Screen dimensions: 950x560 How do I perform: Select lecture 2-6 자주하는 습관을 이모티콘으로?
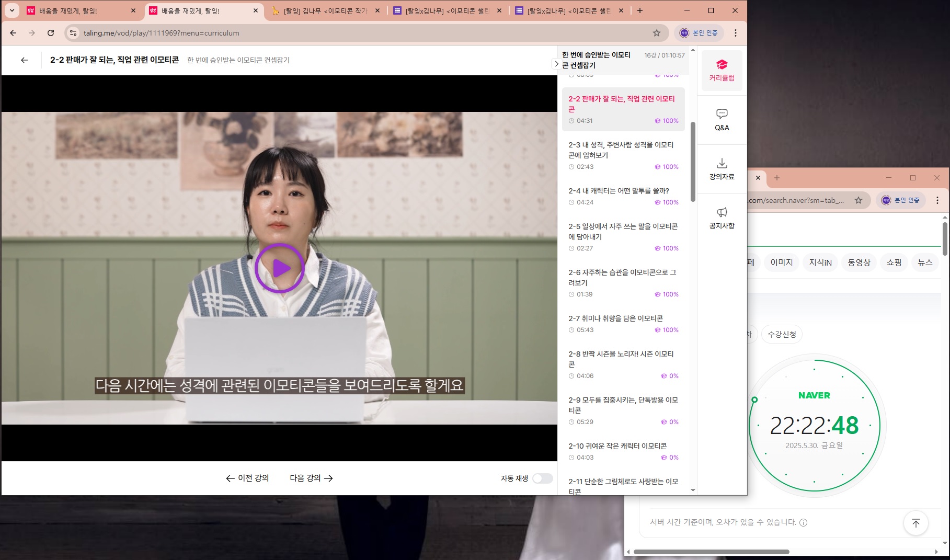(x=623, y=283)
